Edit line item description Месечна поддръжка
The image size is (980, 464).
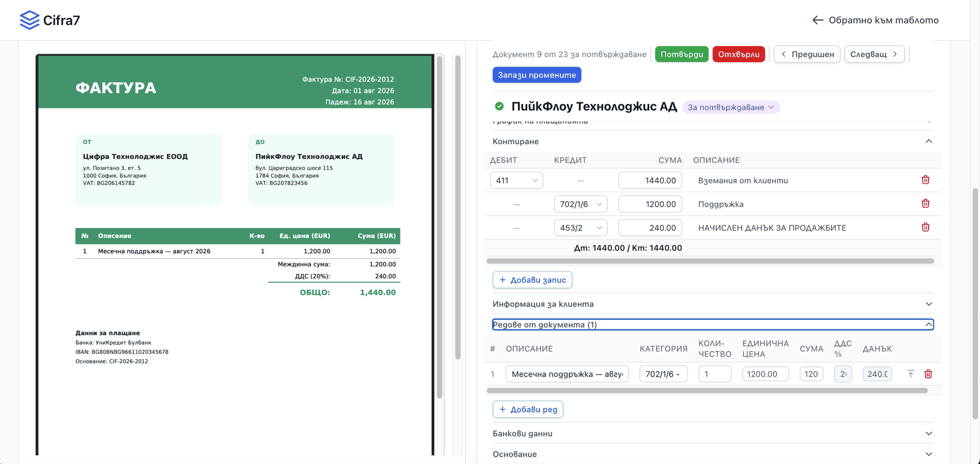567,374
